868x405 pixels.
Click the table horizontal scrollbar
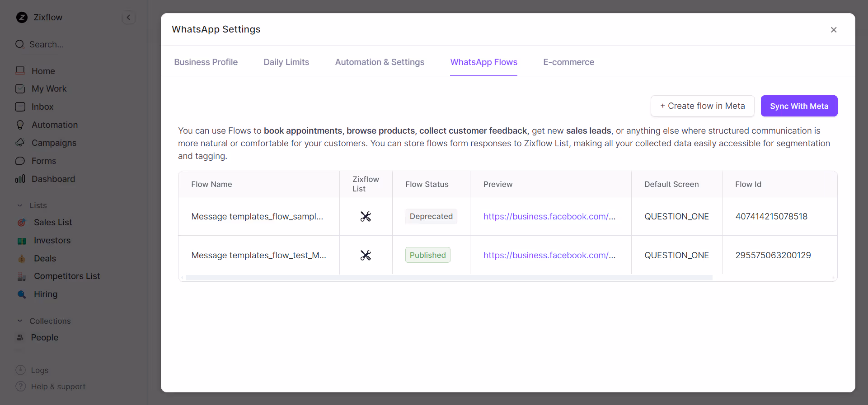coord(449,278)
